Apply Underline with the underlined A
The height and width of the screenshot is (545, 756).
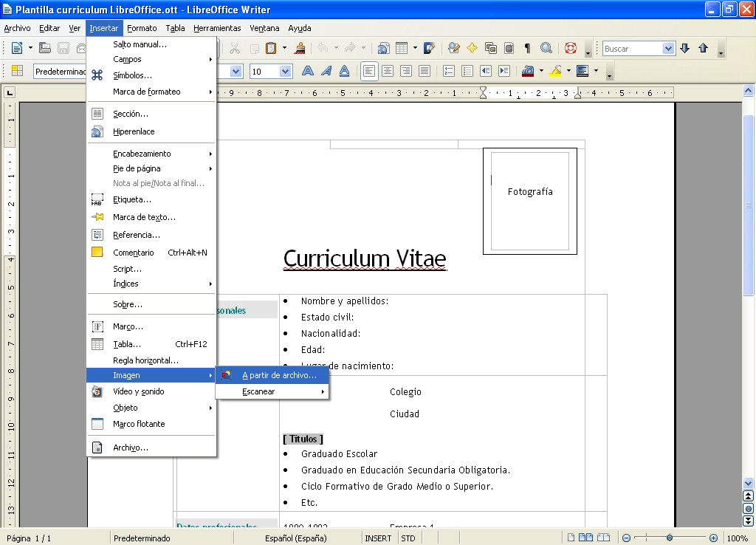coord(344,71)
